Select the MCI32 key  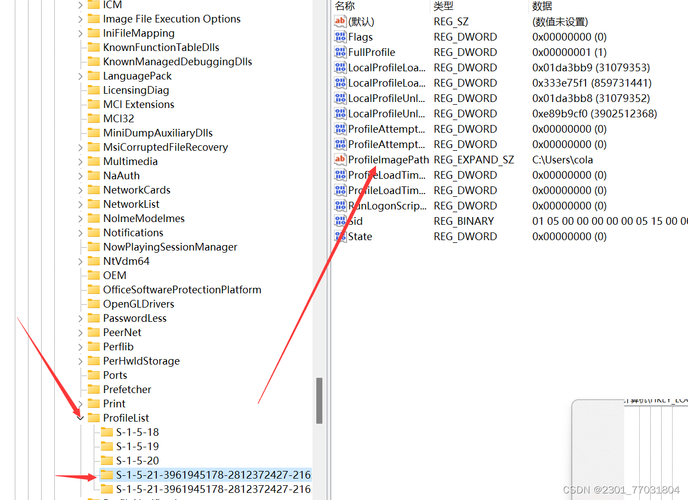[118, 119]
